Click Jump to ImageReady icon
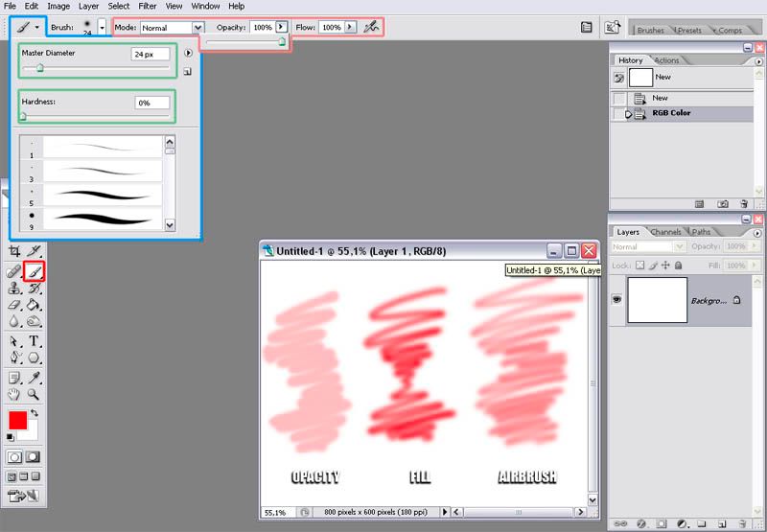The image size is (767, 532). coord(23,497)
